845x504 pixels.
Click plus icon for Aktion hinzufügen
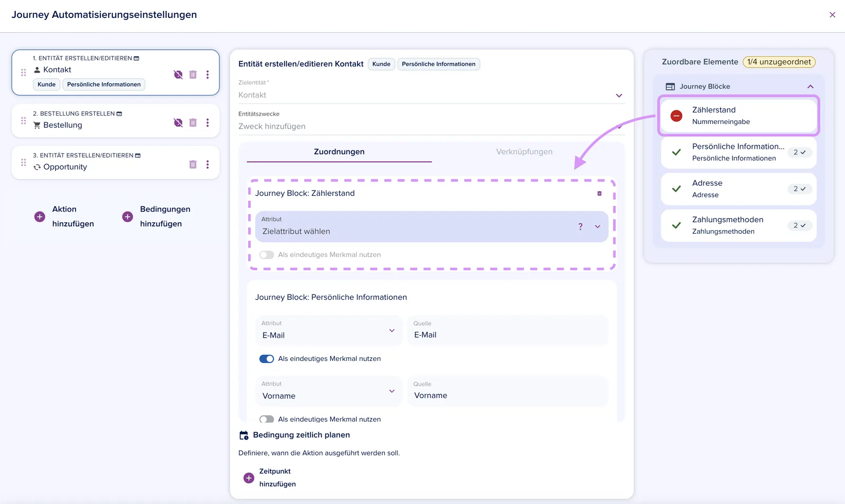40,216
